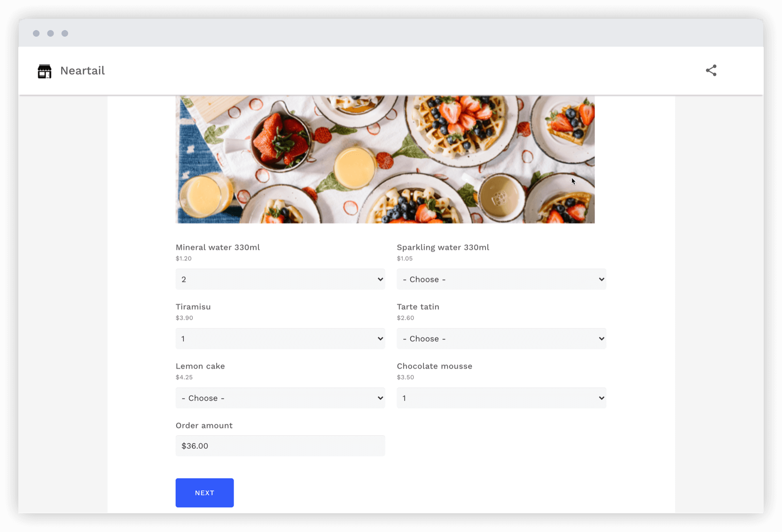Select the Order amount field showing $36.00
This screenshot has height=532, width=782.
pos(280,446)
